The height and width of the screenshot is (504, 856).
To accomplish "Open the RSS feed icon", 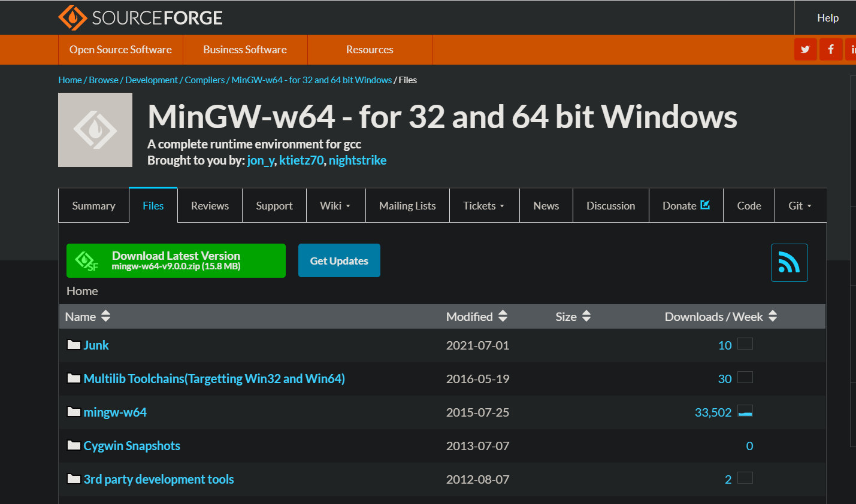I will click(790, 263).
